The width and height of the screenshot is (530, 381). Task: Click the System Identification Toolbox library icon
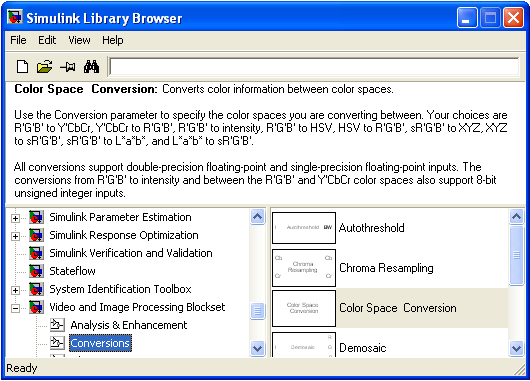coord(36,289)
